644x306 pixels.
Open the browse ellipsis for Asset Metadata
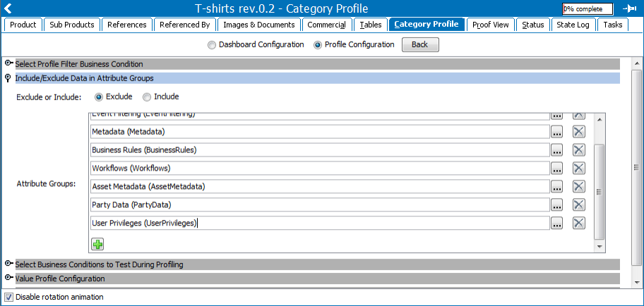coord(556,187)
